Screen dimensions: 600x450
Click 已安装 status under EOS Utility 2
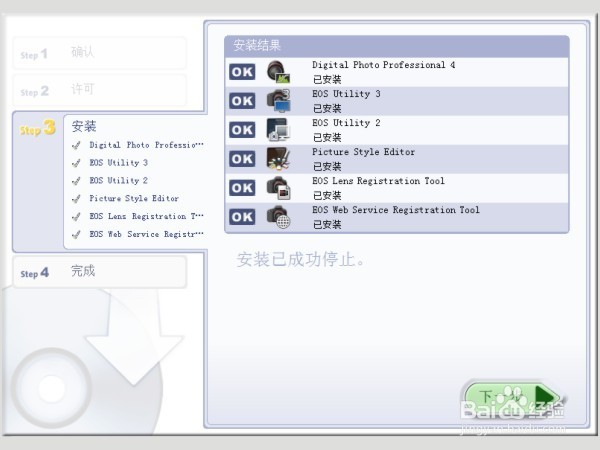pos(327,138)
